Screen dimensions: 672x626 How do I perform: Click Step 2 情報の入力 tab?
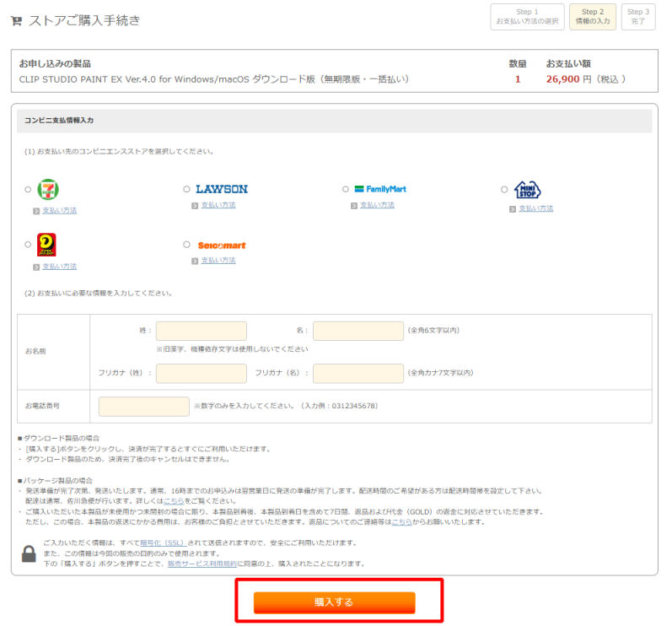tap(593, 17)
